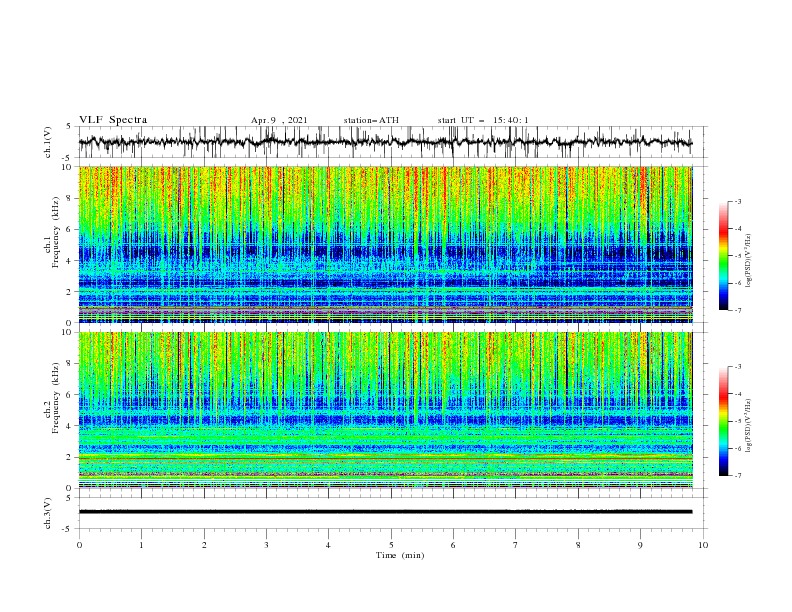Click time axis tick label "9"
This screenshot has width=792, height=612.
point(640,545)
